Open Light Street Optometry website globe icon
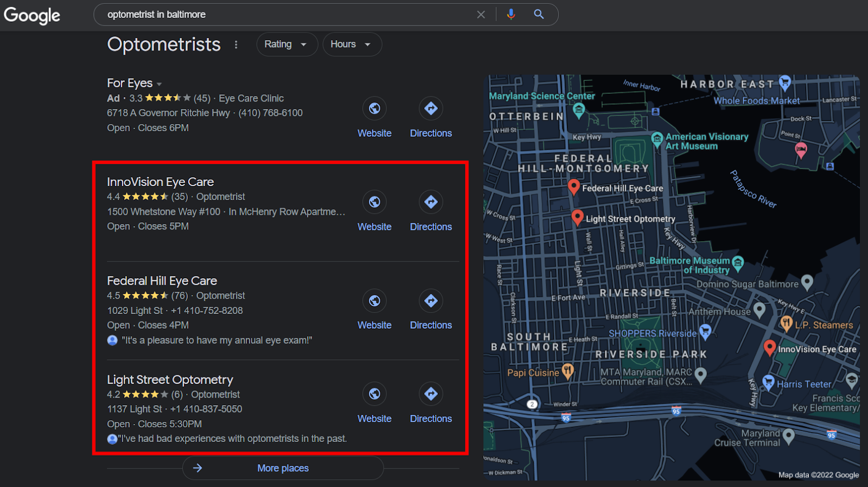 (x=374, y=394)
